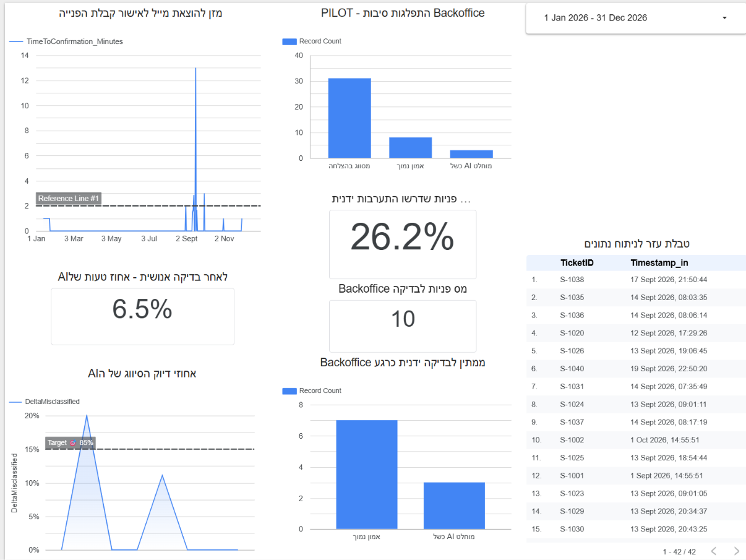
Task: Click the 20% peak in accuracy chart
Action: click(x=87, y=415)
